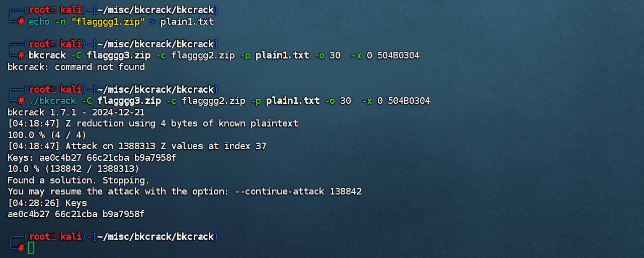Image resolution: width=644 pixels, height=258 pixels.
Task: Click 'plain1.txt' after the redirect symbol
Action: pyautogui.click(x=187, y=21)
